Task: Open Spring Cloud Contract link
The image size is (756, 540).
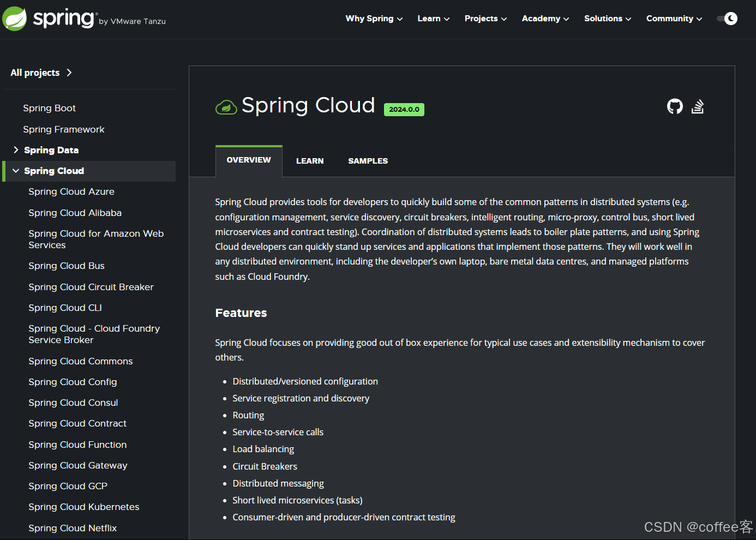Action: 77,423
